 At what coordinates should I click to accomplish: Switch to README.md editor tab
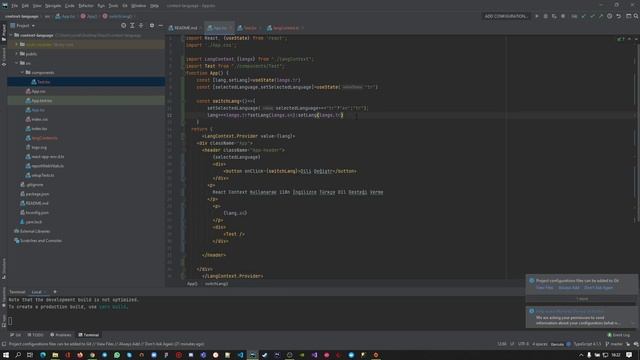point(183,28)
